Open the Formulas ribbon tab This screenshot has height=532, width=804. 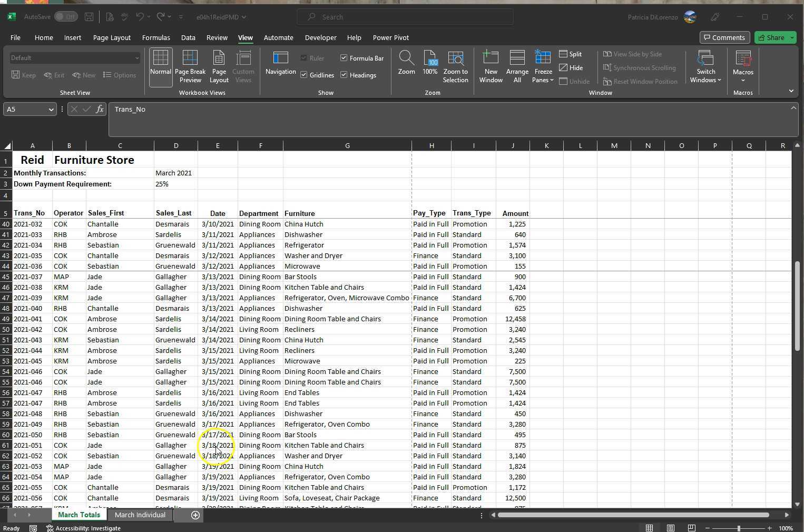coord(156,38)
